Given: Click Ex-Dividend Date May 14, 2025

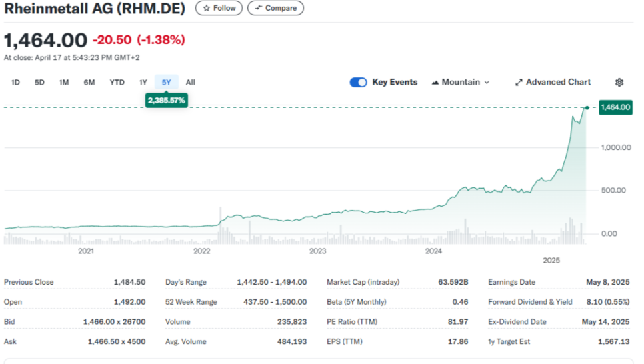Looking at the screenshot, I should point(605,321).
